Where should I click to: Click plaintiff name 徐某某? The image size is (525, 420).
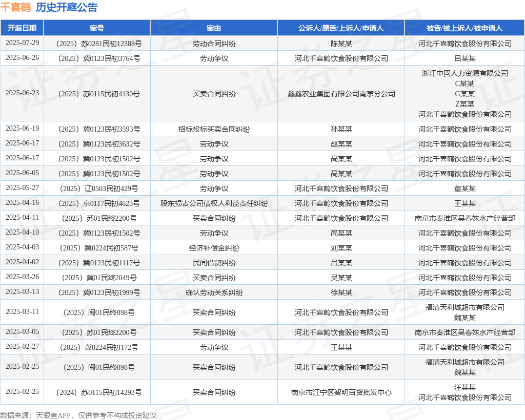coord(341,292)
